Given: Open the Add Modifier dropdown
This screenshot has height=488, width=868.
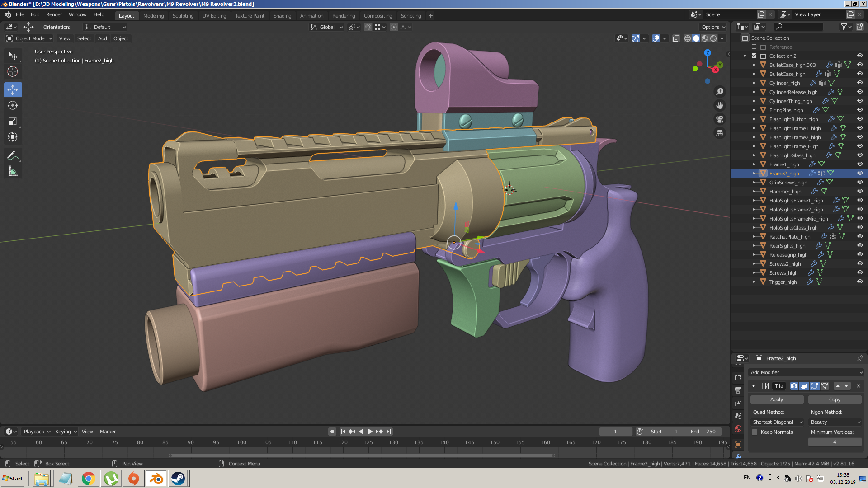Looking at the screenshot, I should tap(806, 372).
